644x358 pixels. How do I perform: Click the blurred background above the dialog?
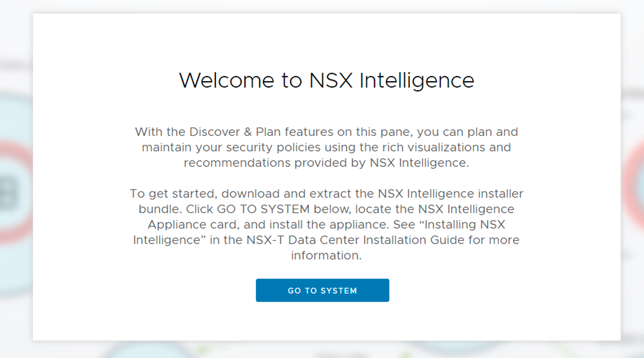tap(322, 6)
